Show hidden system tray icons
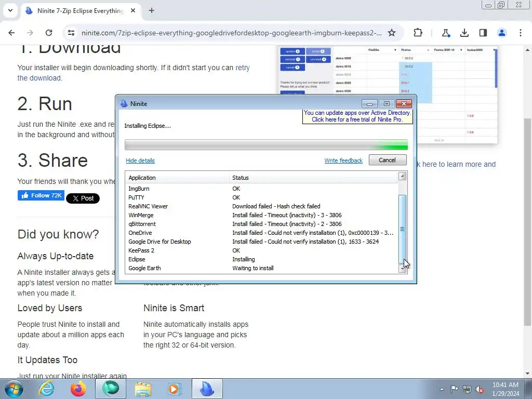 click(442, 389)
